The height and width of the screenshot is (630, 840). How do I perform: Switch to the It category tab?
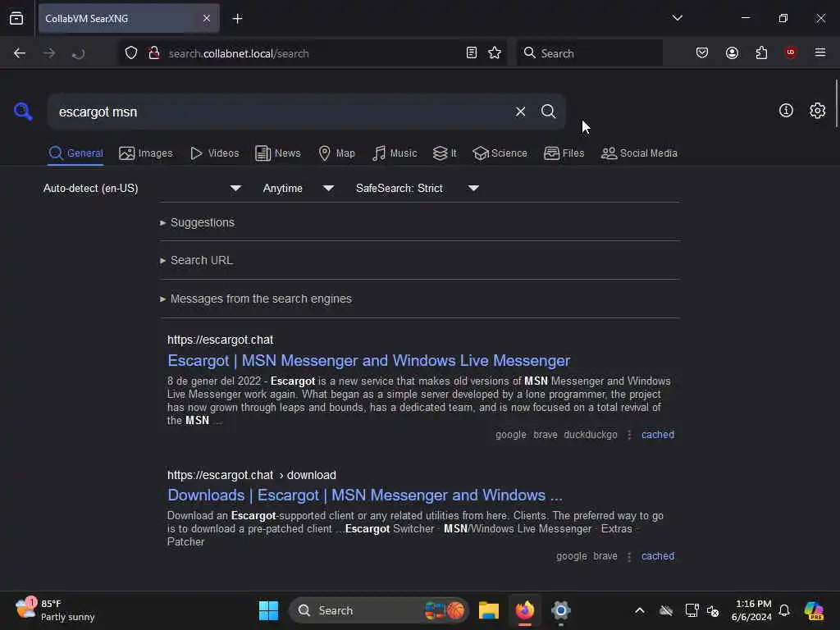445,153
